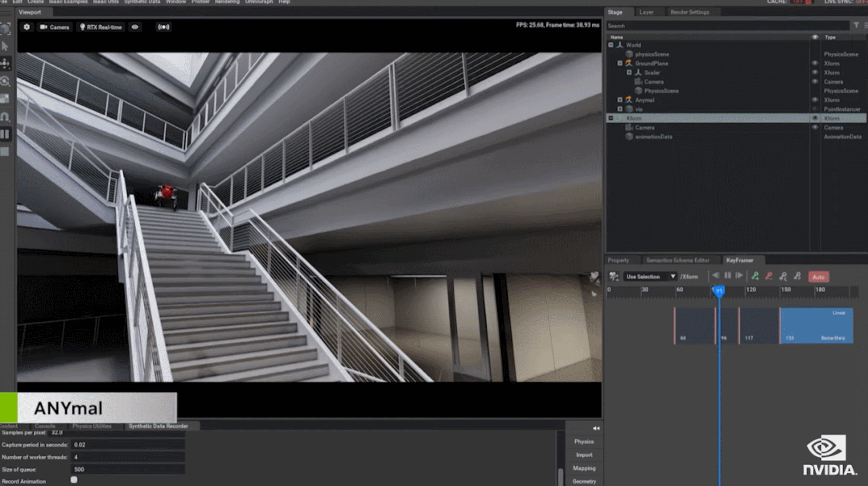Image resolution: width=868 pixels, height=486 pixels.
Task: Step to next keyframe in KeyFramer
Action: 739,276
